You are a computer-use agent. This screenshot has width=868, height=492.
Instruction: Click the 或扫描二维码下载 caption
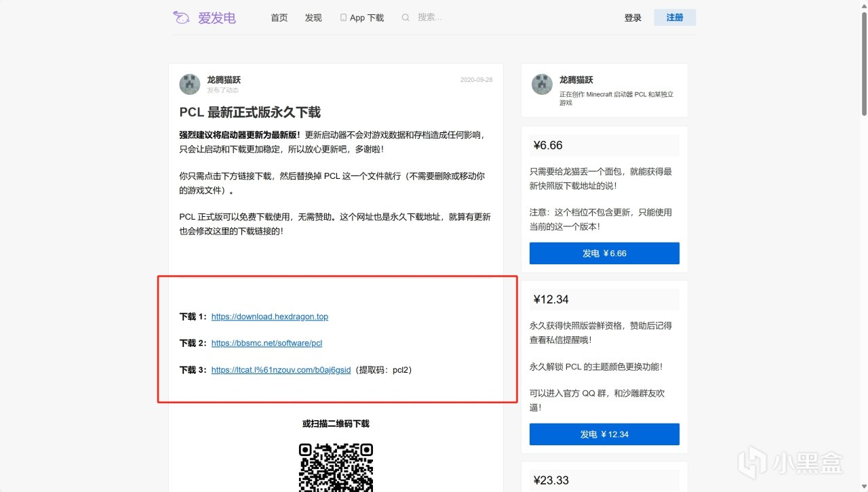(x=336, y=424)
